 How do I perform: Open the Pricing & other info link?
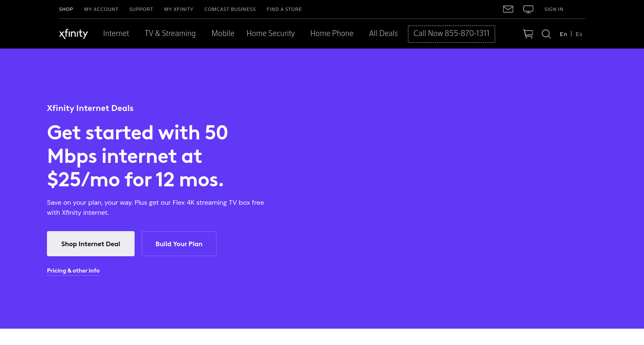coord(73,270)
